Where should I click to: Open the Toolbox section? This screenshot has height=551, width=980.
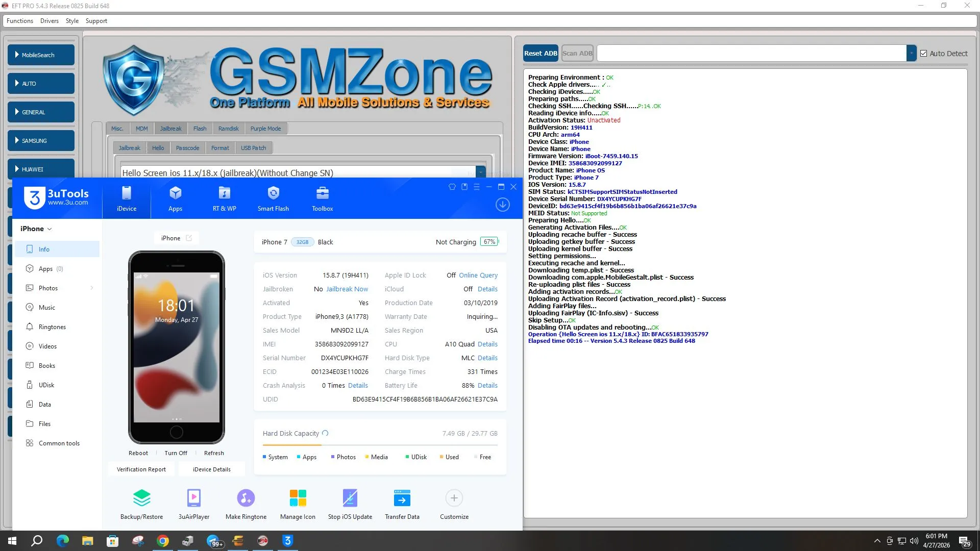323,198
